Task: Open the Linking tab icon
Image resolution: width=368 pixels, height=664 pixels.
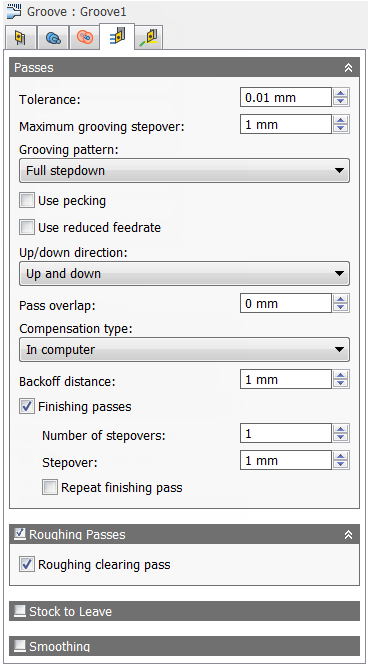Action: point(149,38)
